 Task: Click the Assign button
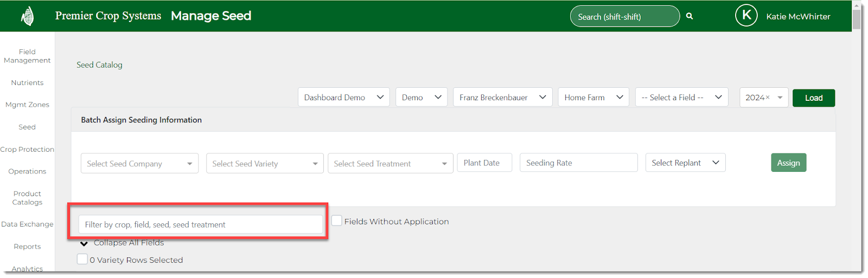point(789,163)
